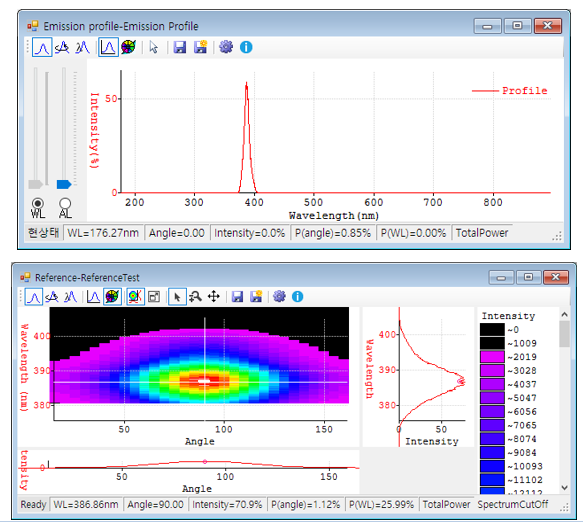Click the pink marker on bottom angle intensity curve
The height and width of the screenshot is (522, 583).
click(205, 462)
